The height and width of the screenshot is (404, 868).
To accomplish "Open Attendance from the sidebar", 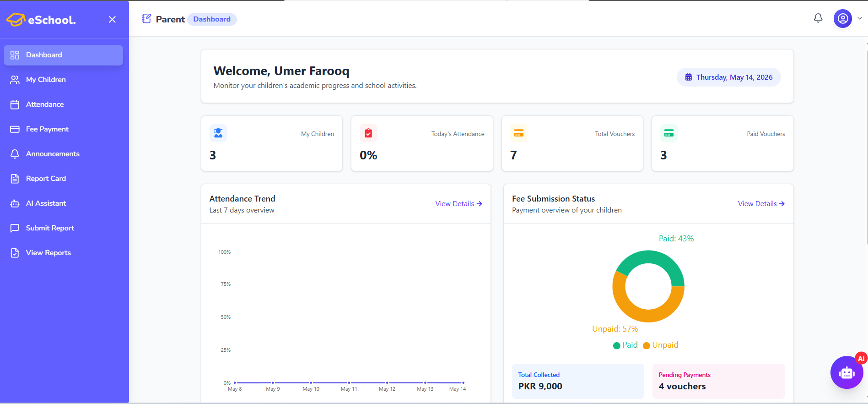I will point(63,104).
